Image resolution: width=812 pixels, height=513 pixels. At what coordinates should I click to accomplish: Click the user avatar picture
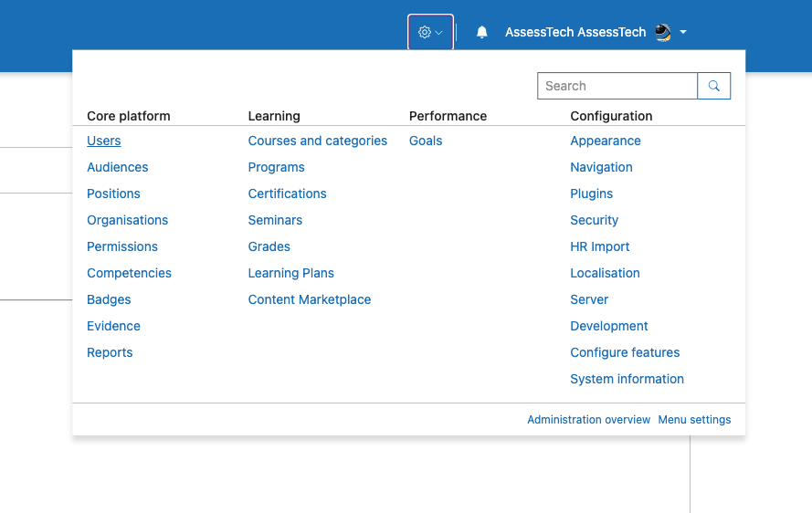coord(663,32)
